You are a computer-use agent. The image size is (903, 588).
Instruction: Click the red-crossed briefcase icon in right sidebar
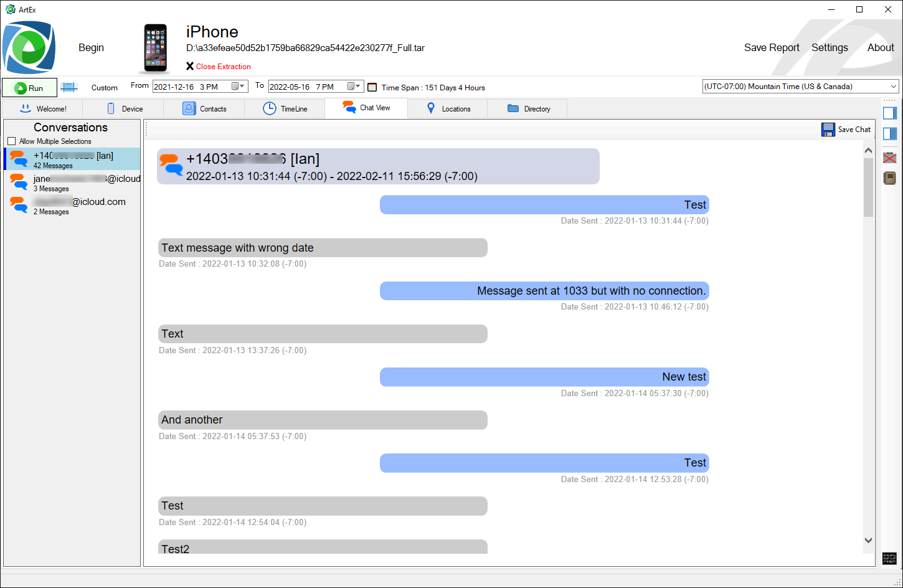889,158
